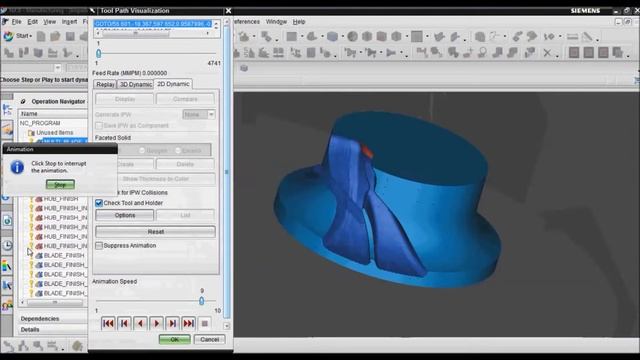Toggle the Check Tool and Holder checkbox
Viewport: 640px width, 360px height.
pos(99,203)
